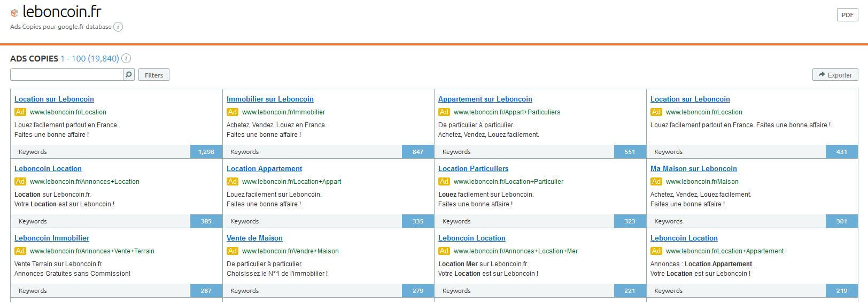
Task: Open the Immobilier sur Leboncoin ad link
Action: 270,99
